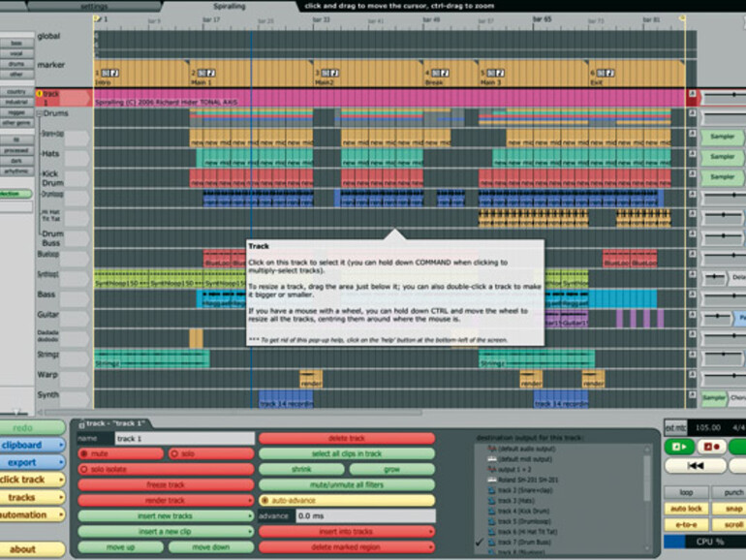This screenshot has height=560, width=746.
Task: Expand the insert new tracks dropdown
Action: click(x=165, y=515)
